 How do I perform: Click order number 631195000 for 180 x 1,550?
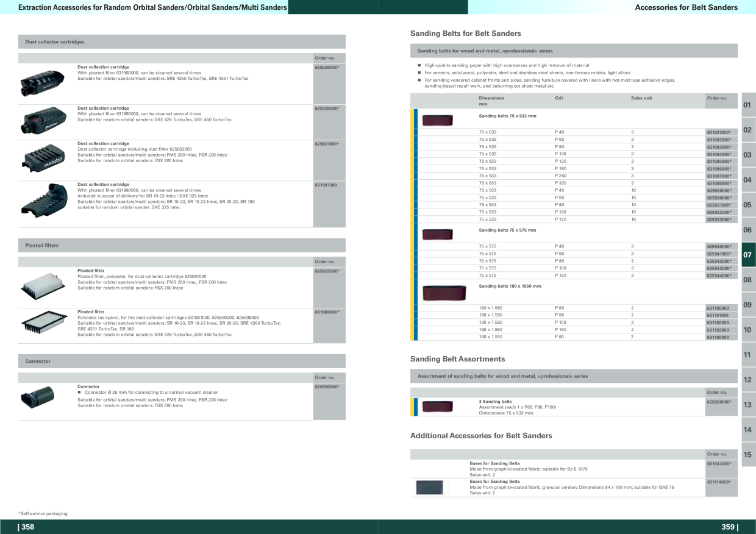718,337
